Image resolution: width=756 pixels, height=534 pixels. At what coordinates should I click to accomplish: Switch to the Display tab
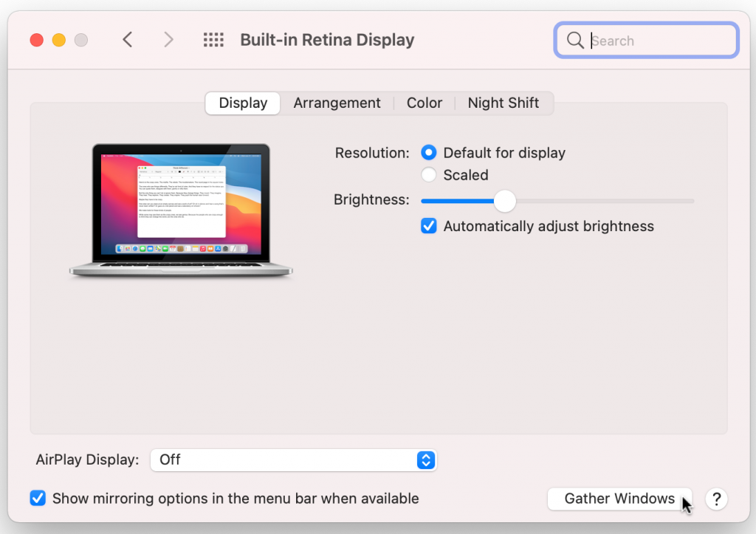pyautogui.click(x=242, y=103)
